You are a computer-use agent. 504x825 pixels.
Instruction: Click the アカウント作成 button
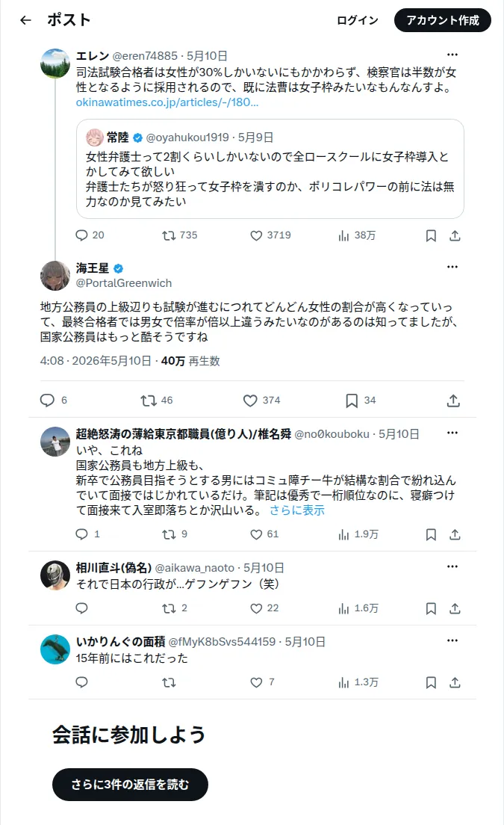point(443,20)
